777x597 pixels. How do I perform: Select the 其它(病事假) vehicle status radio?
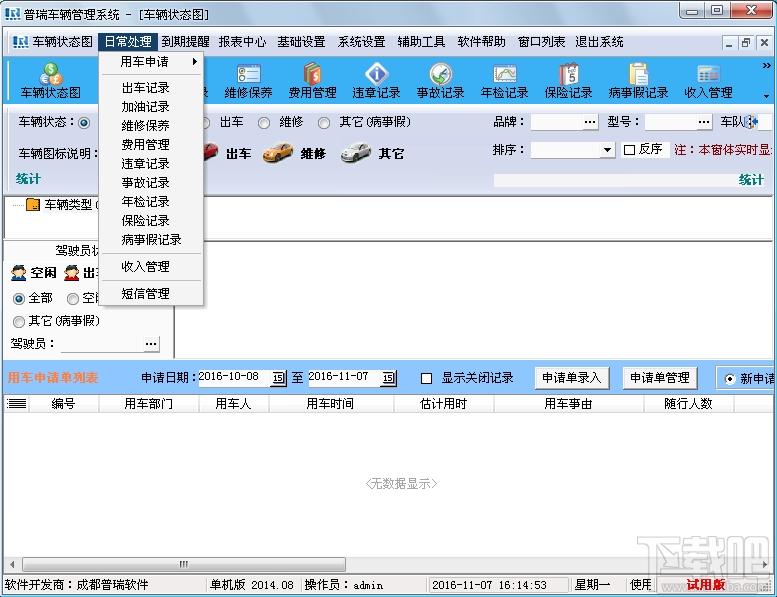[324, 122]
